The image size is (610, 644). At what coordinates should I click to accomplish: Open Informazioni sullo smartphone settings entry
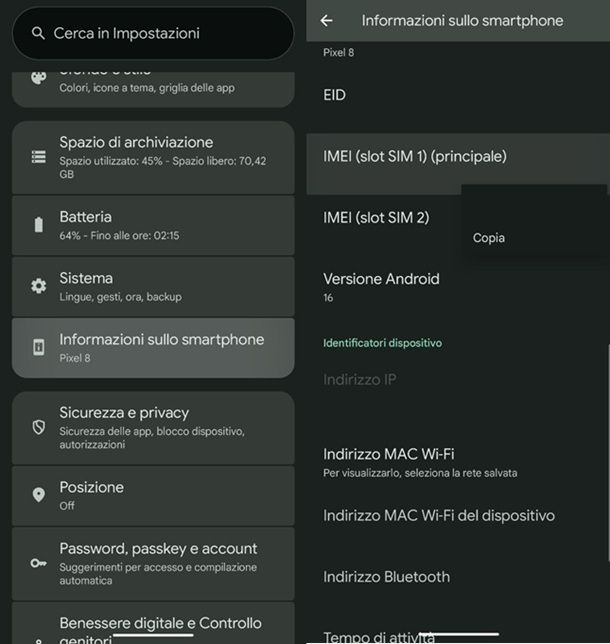click(161, 346)
